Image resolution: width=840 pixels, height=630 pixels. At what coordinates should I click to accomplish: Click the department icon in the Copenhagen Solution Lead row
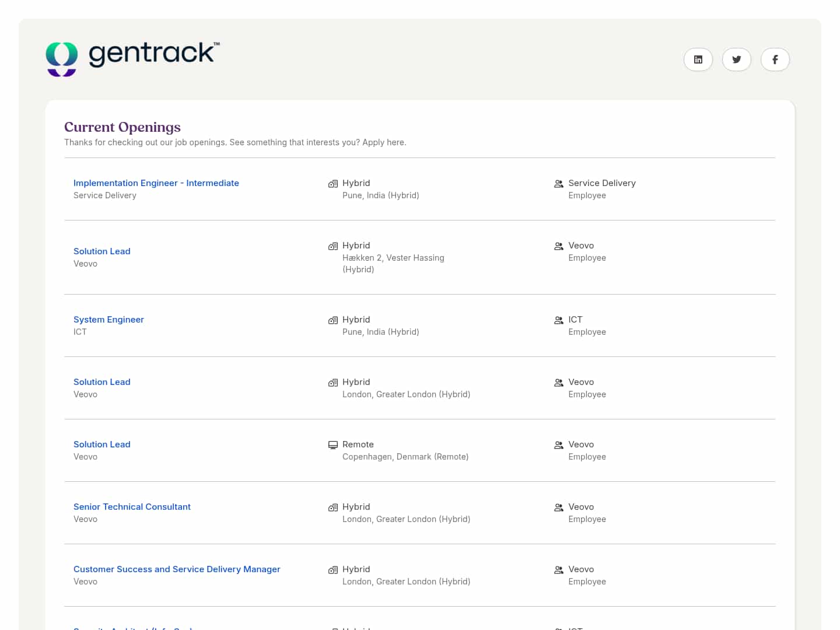tap(559, 445)
